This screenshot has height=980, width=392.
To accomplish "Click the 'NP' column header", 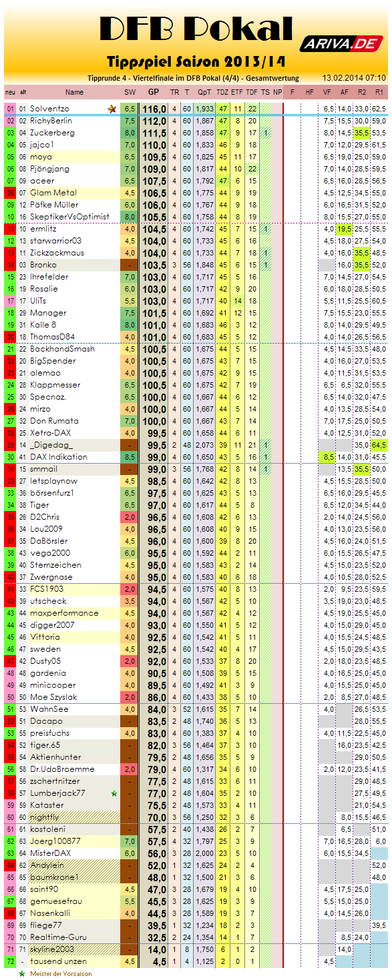I will point(277,92).
